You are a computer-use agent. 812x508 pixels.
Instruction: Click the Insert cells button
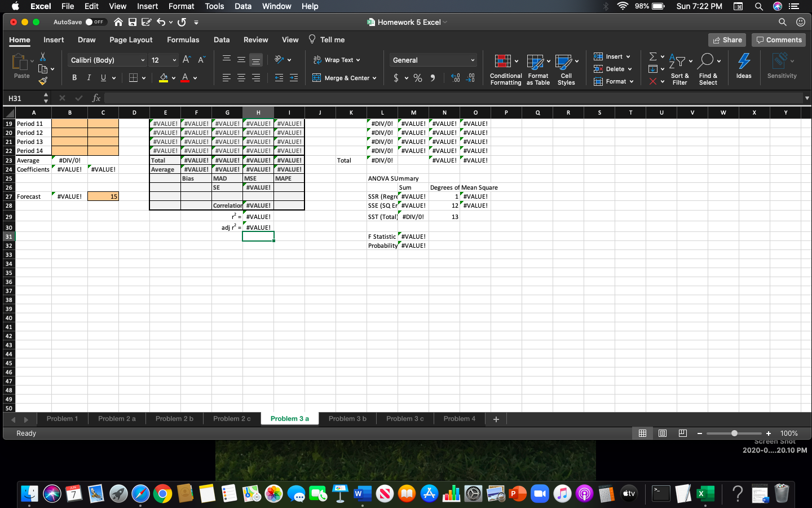[612, 56]
